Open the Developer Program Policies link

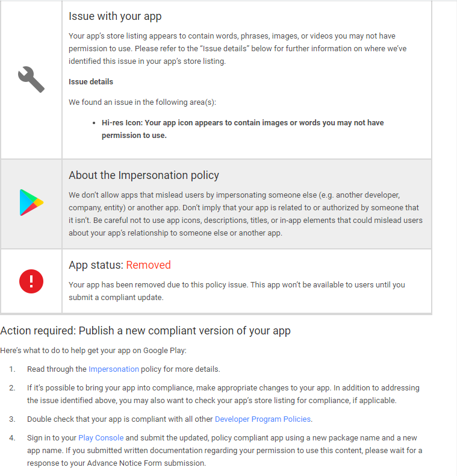pyautogui.click(x=263, y=419)
